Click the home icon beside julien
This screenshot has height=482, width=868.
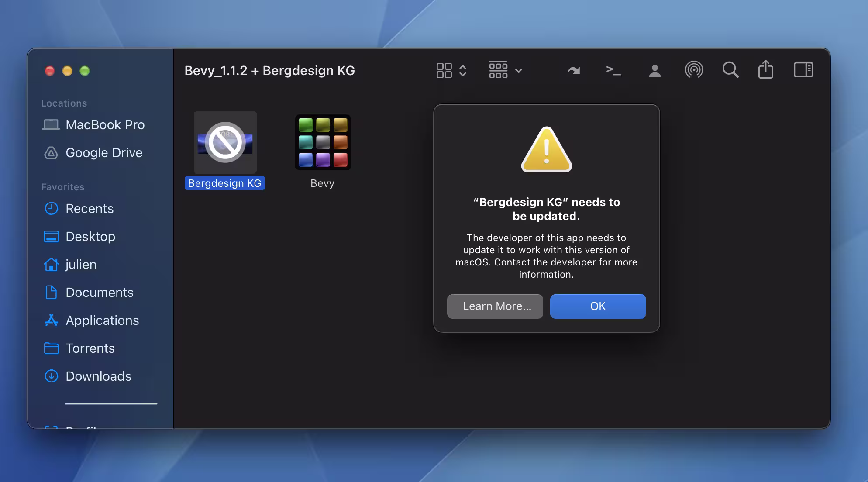[x=51, y=265]
